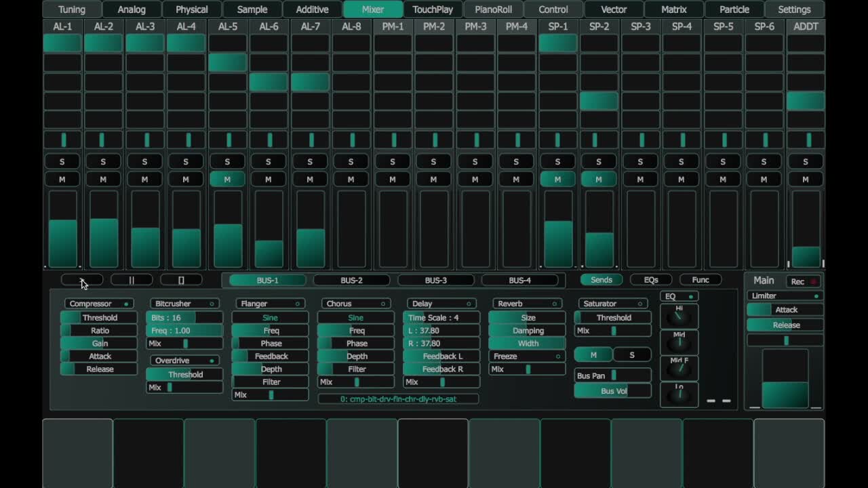This screenshot has width=868, height=488.
Task: Open the EQs view
Action: click(x=651, y=280)
